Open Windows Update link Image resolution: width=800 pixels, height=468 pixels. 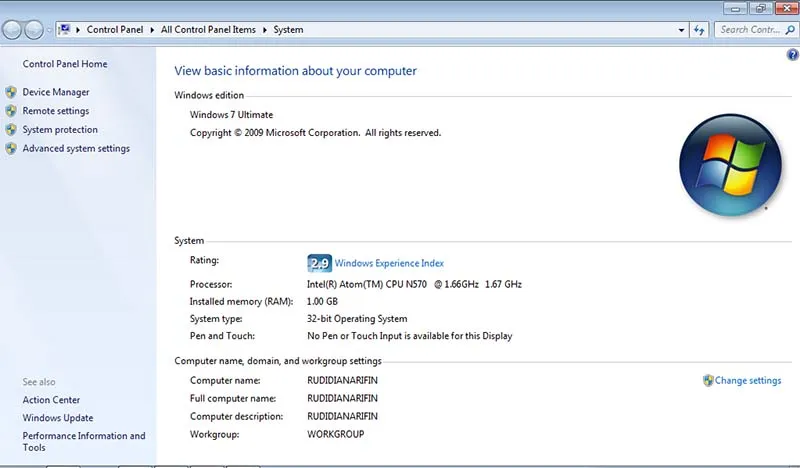click(58, 418)
